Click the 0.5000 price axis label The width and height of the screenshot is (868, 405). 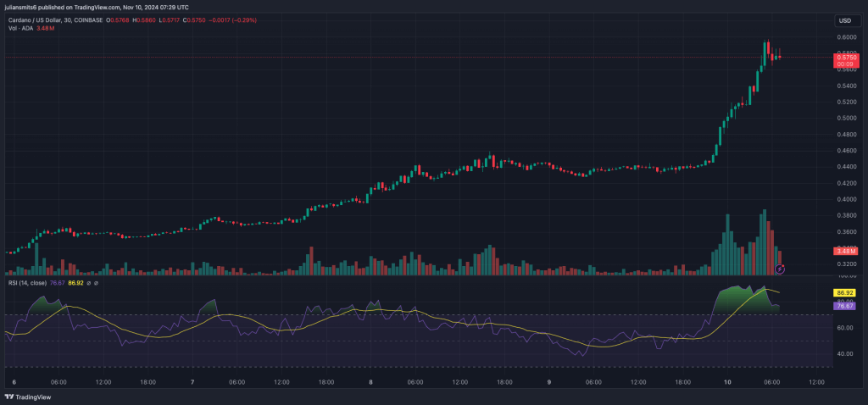point(845,118)
